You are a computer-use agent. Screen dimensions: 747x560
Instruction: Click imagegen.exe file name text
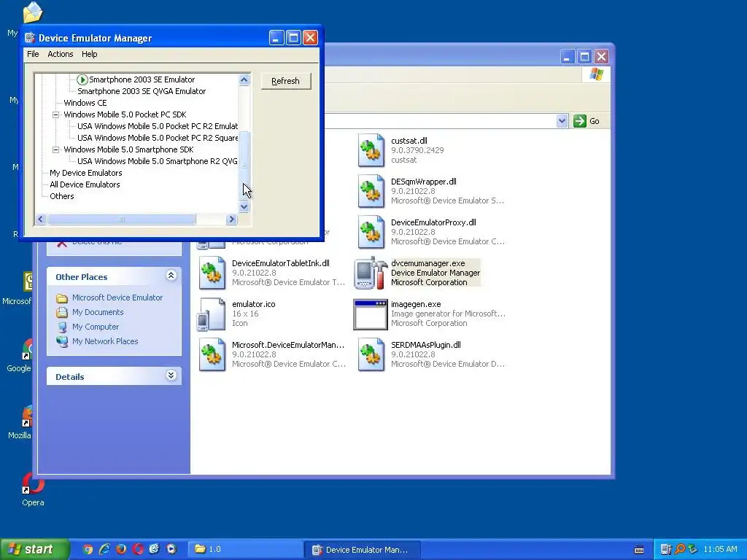tap(416, 304)
